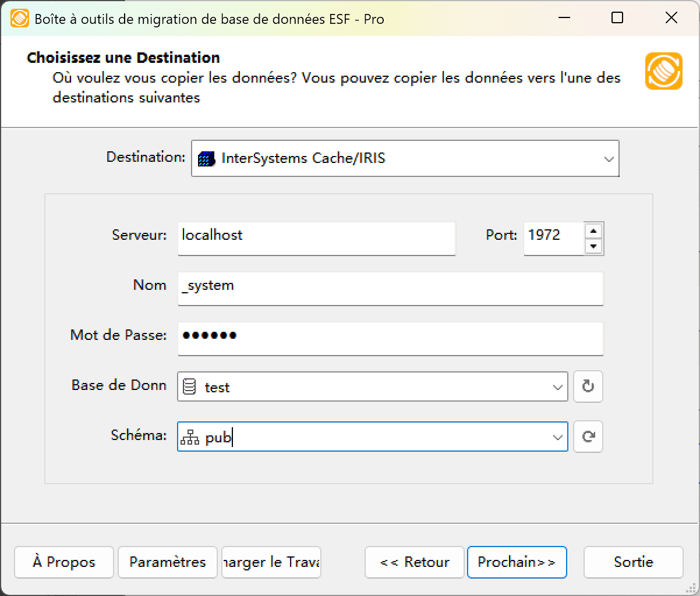Refresh the Base de Données list
The image size is (700, 596).
pos(588,386)
